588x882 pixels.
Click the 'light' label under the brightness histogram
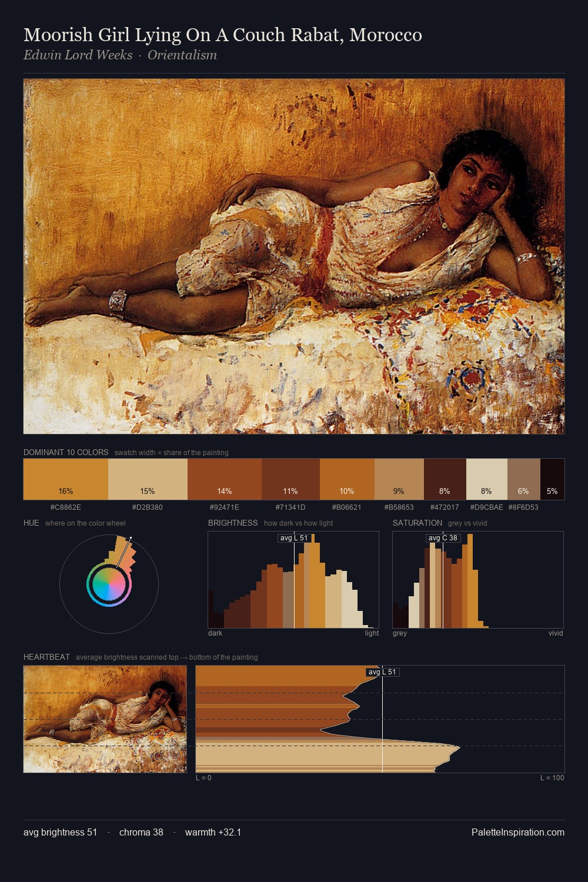(x=372, y=633)
